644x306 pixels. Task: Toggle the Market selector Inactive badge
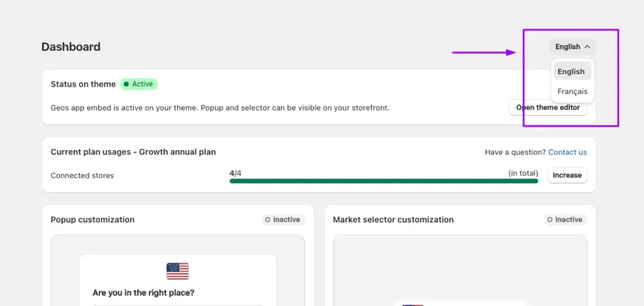565,220
